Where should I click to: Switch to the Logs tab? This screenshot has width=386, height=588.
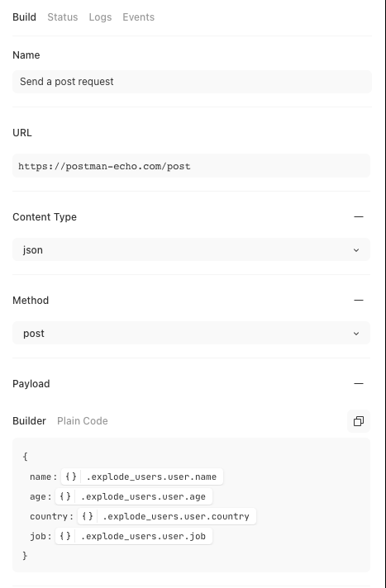pyautogui.click(x=100, y=17)
